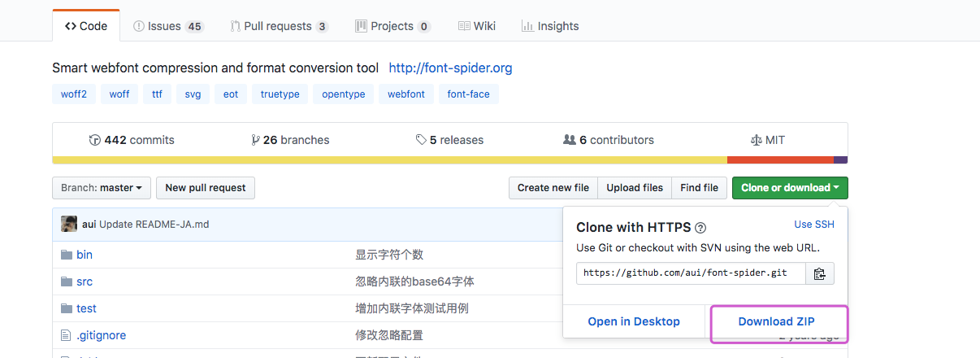Image resolution: width=980 pixels, height=358 pixels.
Task: Select the HTTPS clone URL field
Action: [x=692, y=273]
